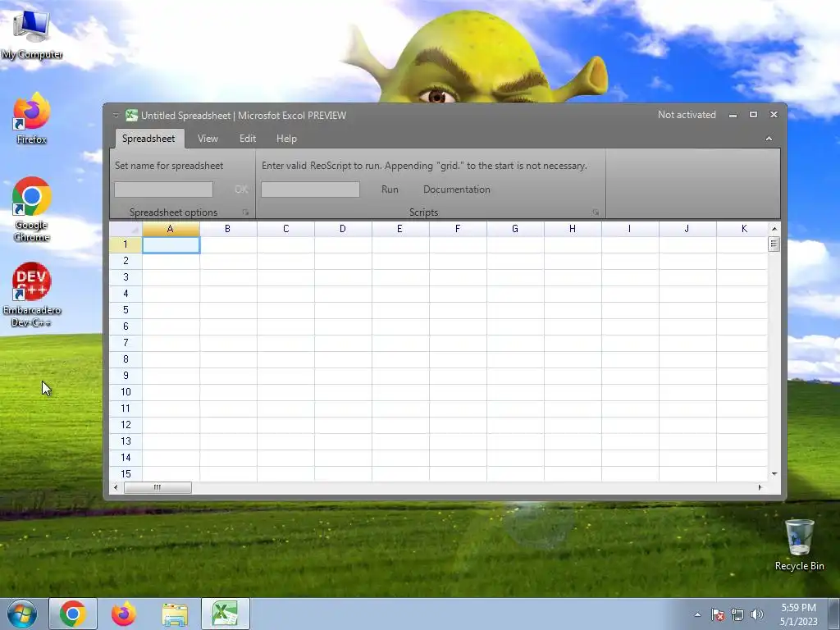Focus the ReoScript input field
This screenshot has height=630, width=840.
[x=310, y=189]
